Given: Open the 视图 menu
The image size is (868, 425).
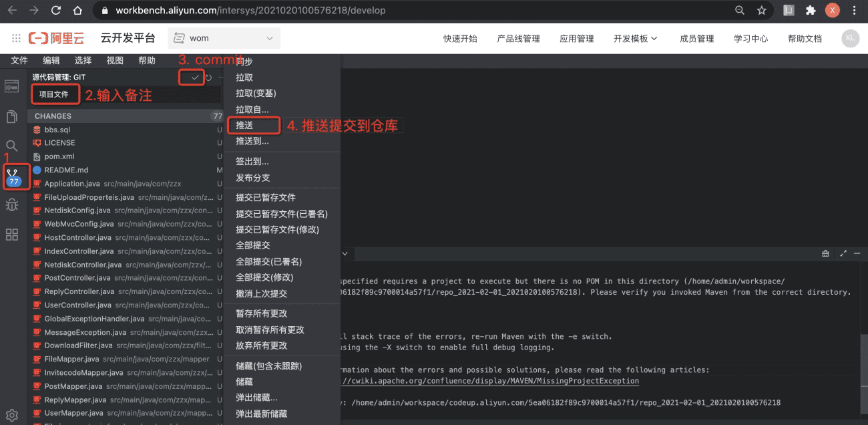Looking at the screenshot, I should click(115, 60).
